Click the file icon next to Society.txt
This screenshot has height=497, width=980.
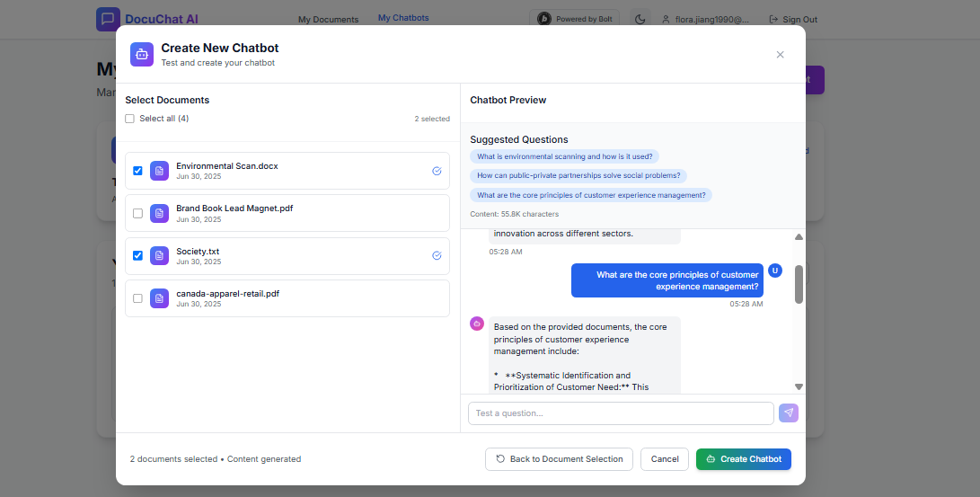coord(159,255)
